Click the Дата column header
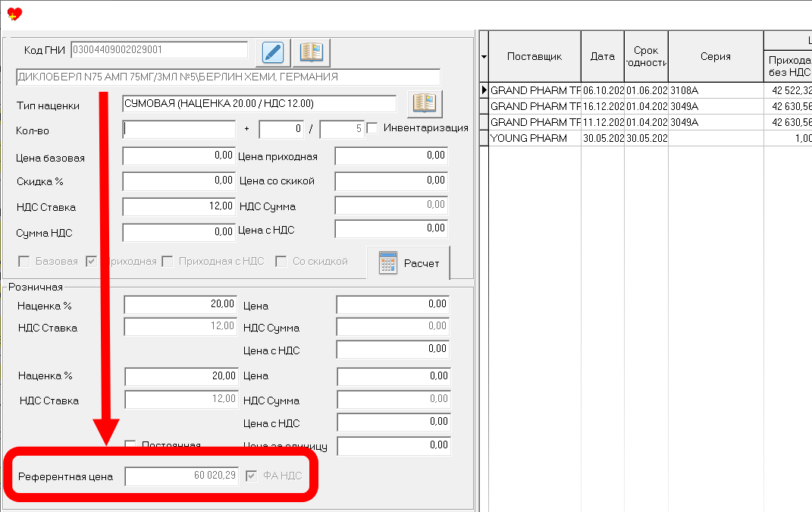Viewport: 812px width, 512px height. coord(603,56)
